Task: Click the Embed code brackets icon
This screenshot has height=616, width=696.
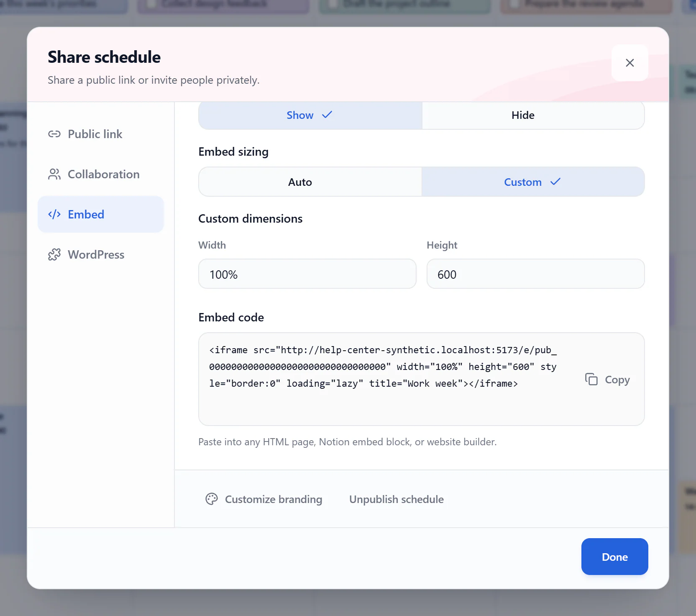Action: coord(54,214)
